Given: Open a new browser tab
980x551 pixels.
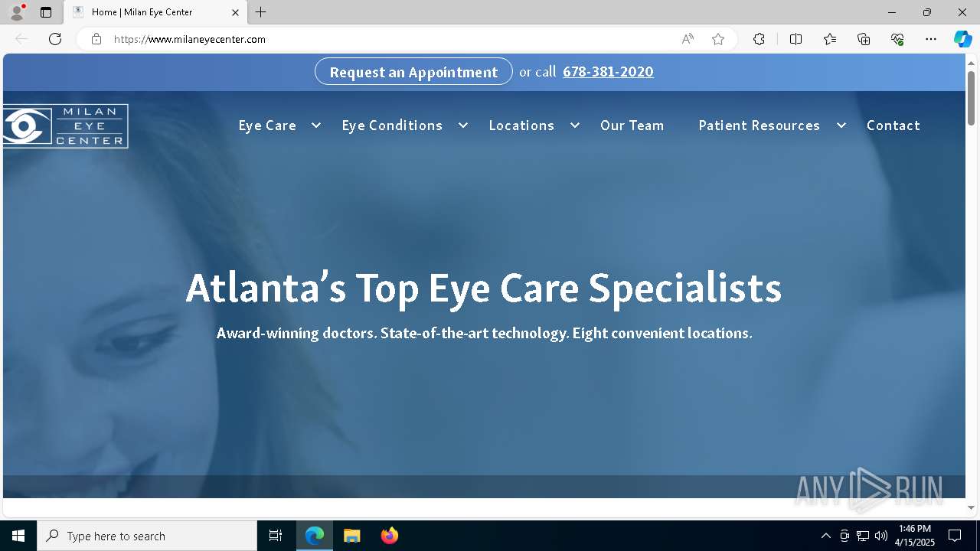Looking at the screenshot, I should pyautogui.click(x=261, y=12).
